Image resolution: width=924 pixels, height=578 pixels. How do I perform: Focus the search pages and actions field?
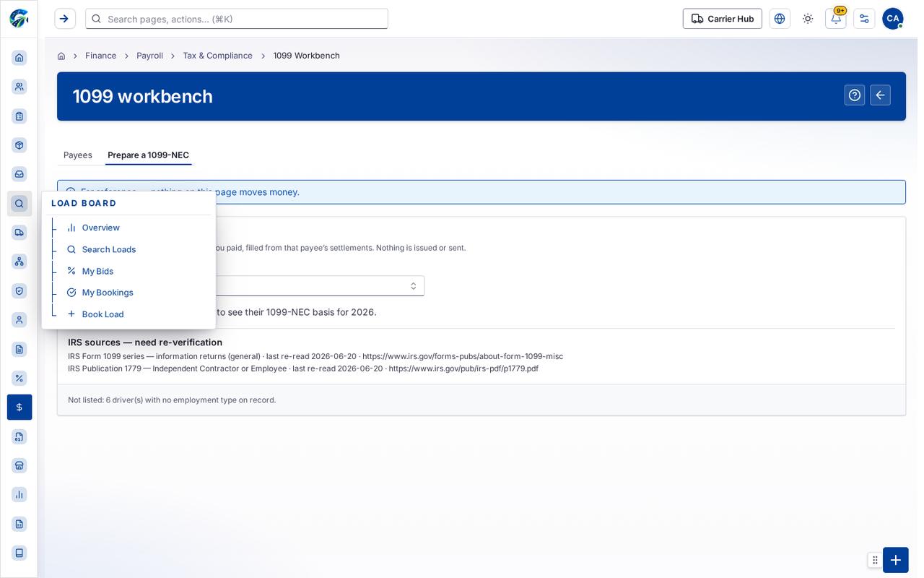click(x=237, y=19)
